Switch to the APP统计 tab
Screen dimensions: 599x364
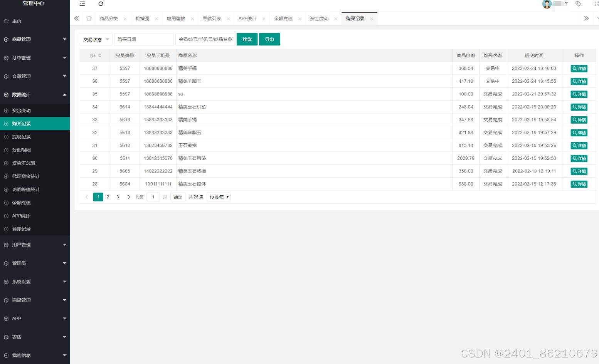[x=248, y=18]
